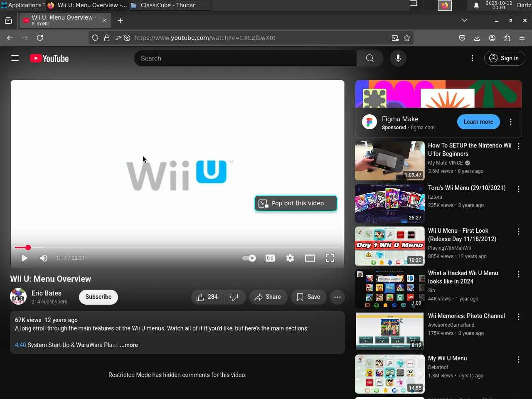The height and width of the screenshot is (399, 532).
Task: Click Learn more on Figma ad
Action: click(478, 122)
